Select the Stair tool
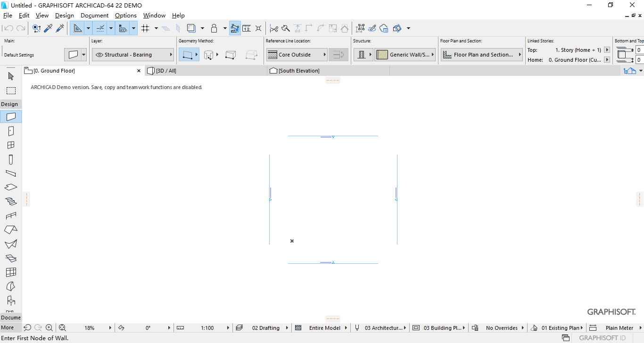The width and height of the screenshot is (644, 343). pyautogui.click(x=11, y=202)
